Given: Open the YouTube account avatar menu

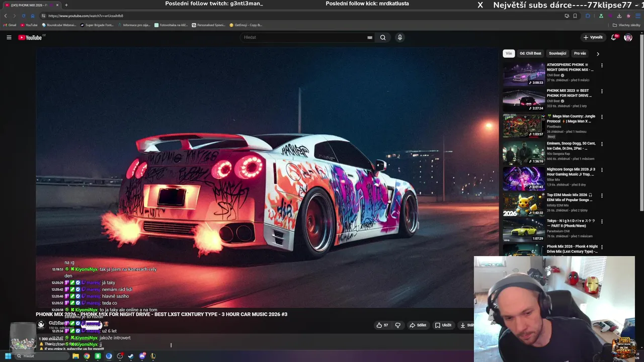Looking at the screenshot, I should pyautogui.click(x=628, y=37).
